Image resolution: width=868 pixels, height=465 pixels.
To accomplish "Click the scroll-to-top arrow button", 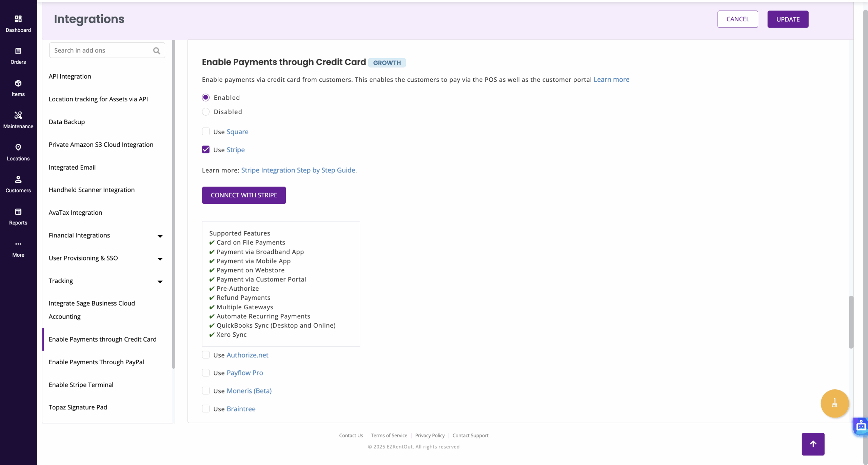I will pos(813,444).
